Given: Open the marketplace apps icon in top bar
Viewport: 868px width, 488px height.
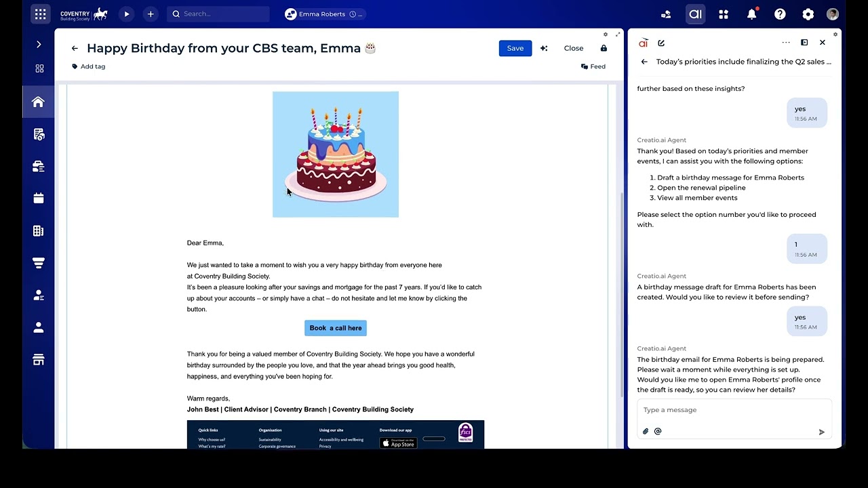Looking at the screenshot, I should pyautogui.click(x=724, y=14).
